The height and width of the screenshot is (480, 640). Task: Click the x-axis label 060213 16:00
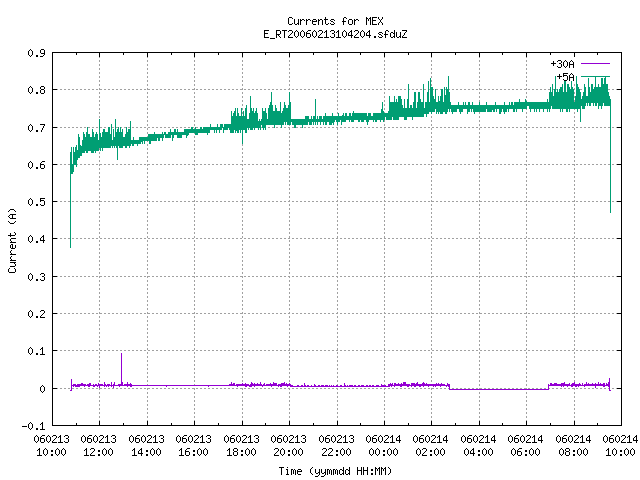point(193,446)
